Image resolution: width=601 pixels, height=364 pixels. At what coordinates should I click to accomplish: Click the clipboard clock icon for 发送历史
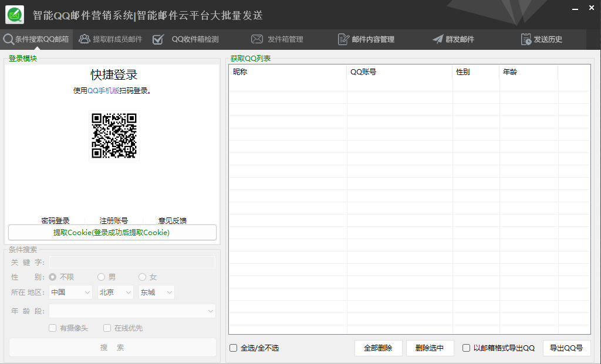pos(526,39)
